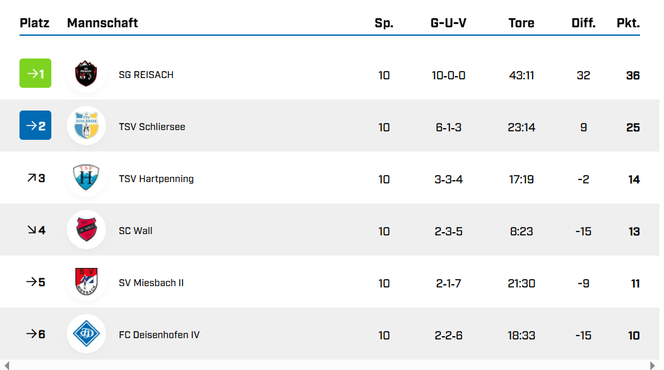Image resolution: width=664 pixels, height=370 pixels.
Task: Click the down-trend arrow at rank 4
Action: coord(32,230)
